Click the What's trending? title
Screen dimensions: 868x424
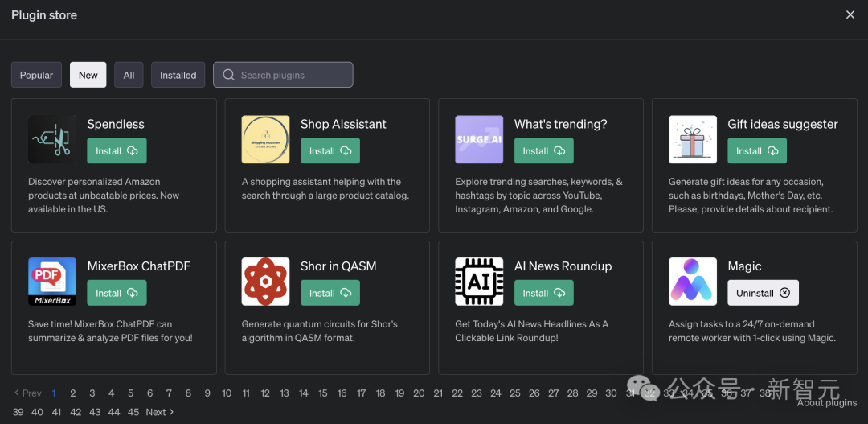pyautogui.click(x=561, y=124)
